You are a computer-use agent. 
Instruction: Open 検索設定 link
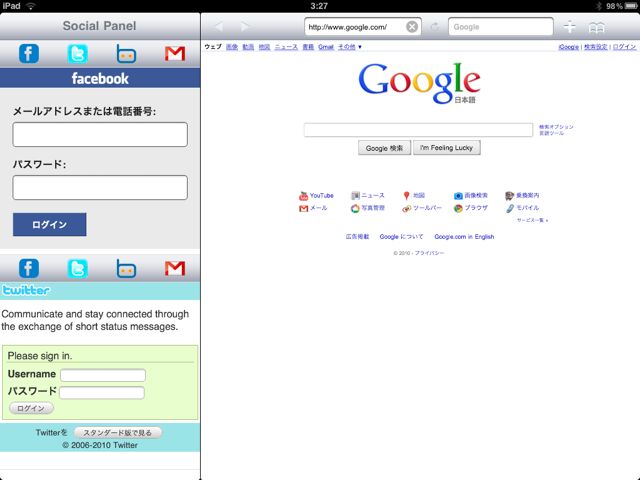pyautogui.click(x=596, y=47)
